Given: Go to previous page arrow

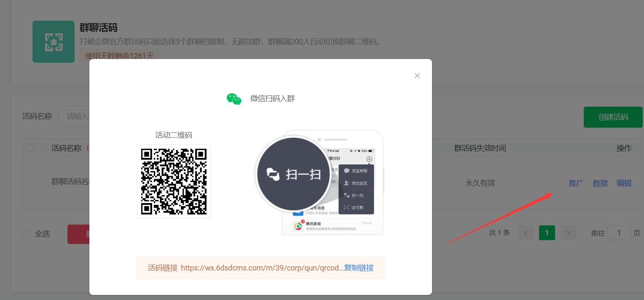Looking at the screenshot, I should (526, 233).
